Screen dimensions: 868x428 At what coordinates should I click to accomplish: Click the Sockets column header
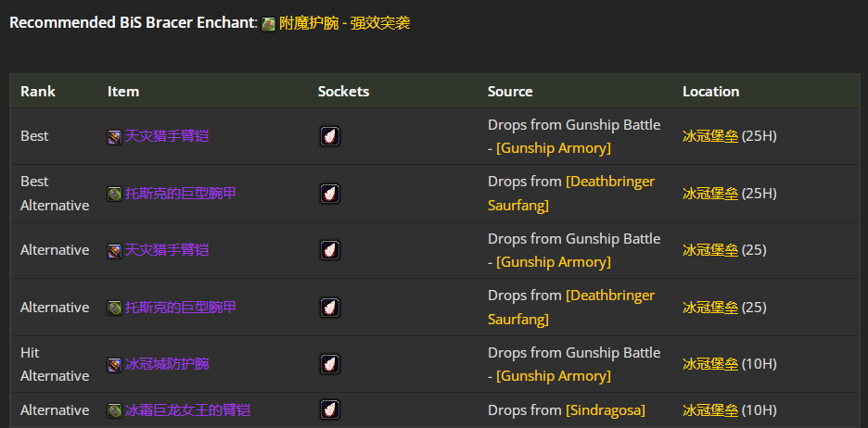pyautogui.click(x=343, y=92)
